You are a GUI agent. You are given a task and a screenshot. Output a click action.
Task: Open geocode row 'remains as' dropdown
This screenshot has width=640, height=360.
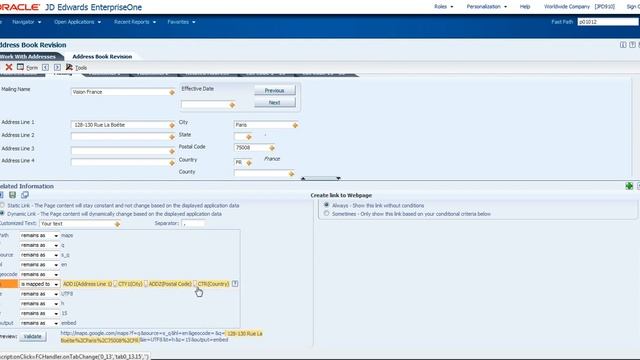click(40, 274)
